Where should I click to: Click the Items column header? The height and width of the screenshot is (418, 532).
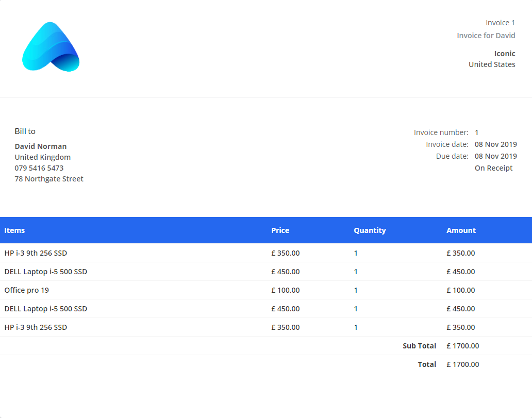[14, 230]
